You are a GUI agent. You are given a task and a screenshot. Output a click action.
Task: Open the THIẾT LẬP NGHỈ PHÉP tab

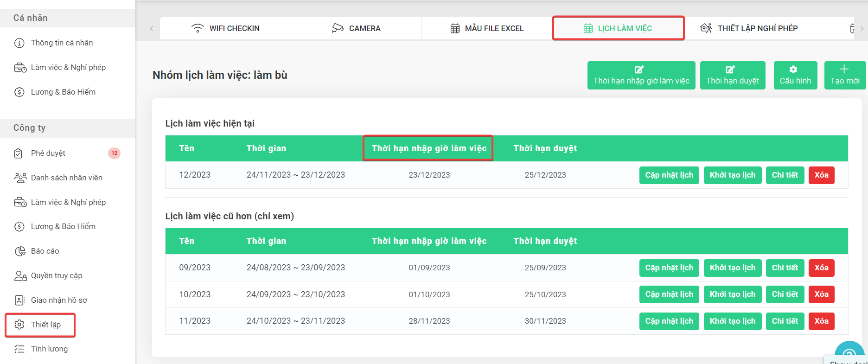pos(749,28)
